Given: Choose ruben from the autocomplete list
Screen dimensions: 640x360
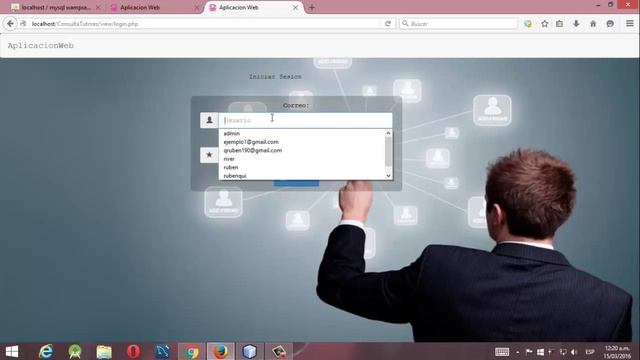Looking at the screenshot, I should pyautogui.click(x=302, y=167).
